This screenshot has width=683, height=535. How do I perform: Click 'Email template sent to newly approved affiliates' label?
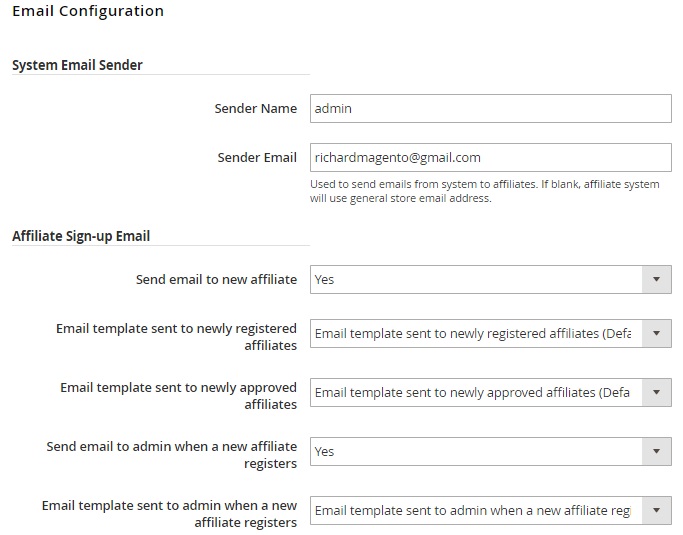(x=178, y=396)
